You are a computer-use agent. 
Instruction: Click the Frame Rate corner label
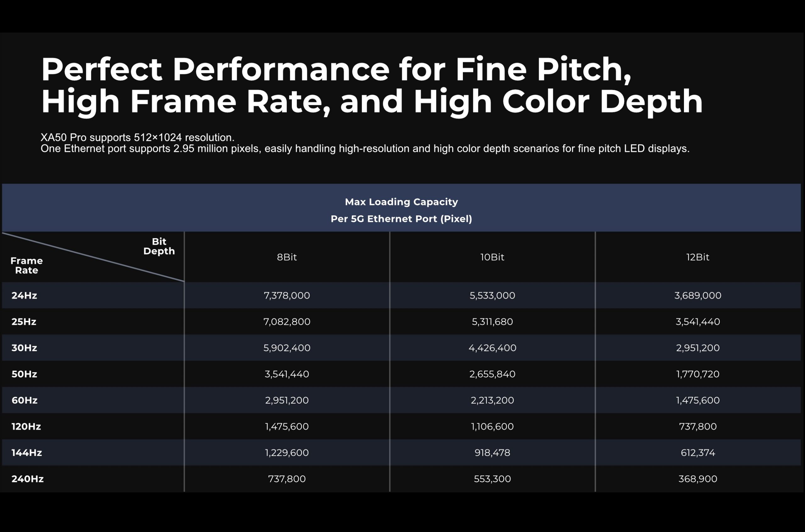[26, 266]
